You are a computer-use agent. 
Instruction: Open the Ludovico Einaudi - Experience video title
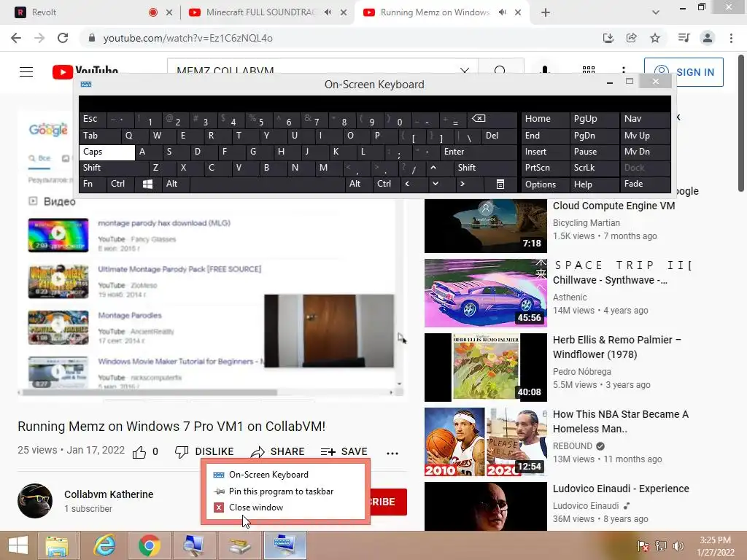click(x=622, y=489)
